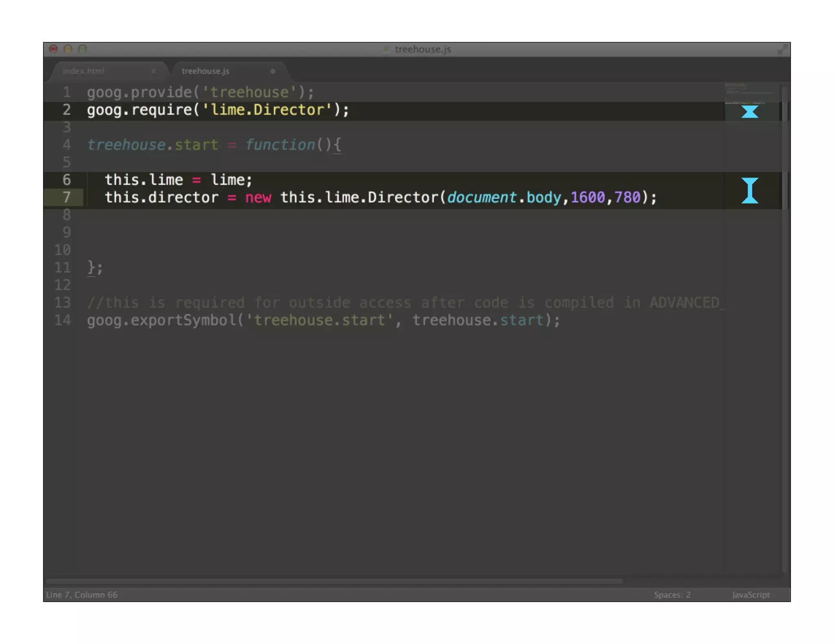Click the treehouse.js file icon in title bar
The width and height of the screenshot is (834, 644).
point(386,49)
